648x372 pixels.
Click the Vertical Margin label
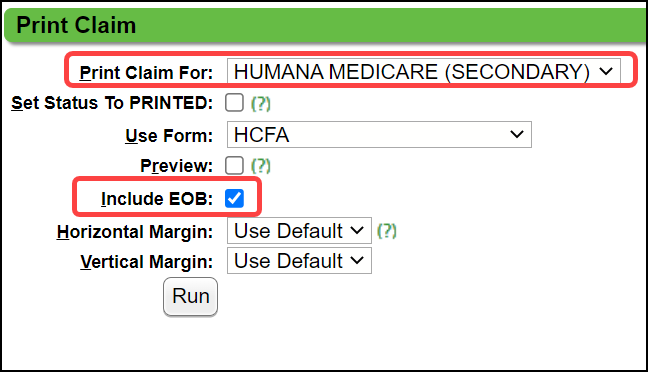point(147,262)
